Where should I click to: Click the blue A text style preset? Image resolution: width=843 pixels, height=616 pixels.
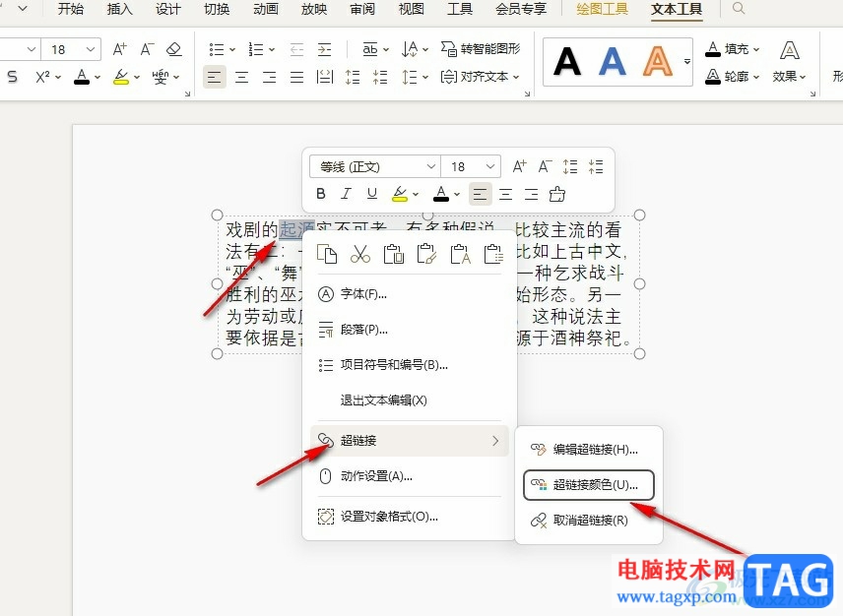coord(613,62)
